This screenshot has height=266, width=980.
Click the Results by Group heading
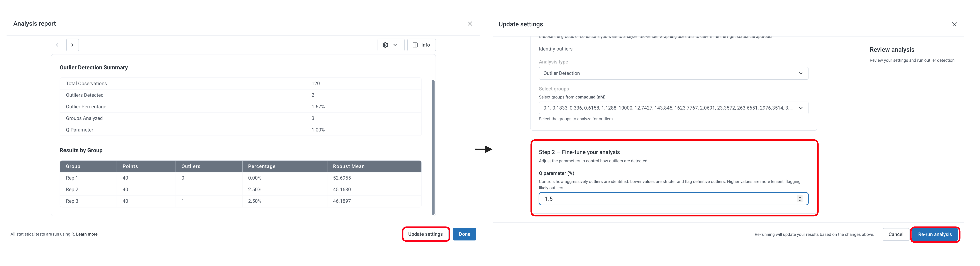coord(81,150)
